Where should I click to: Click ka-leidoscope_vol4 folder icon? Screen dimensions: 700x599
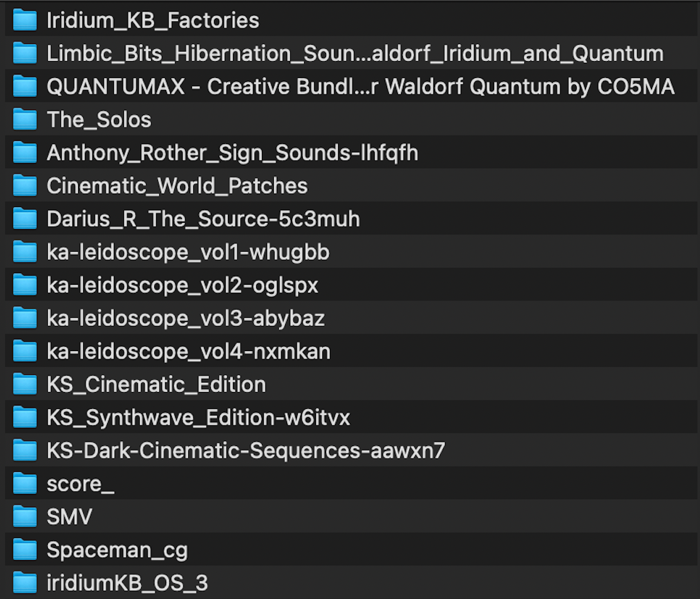click(x=25, y=351)
